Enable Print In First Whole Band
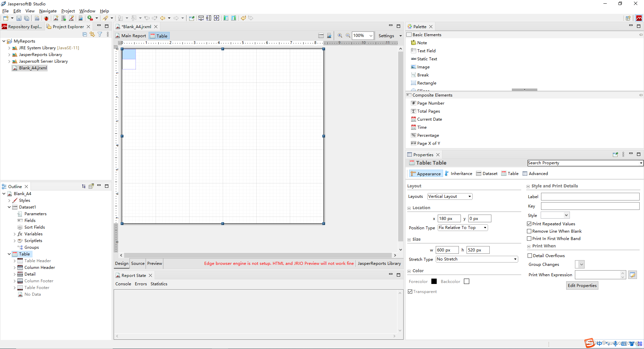Image resolution: width=644 pixels, height=349 pixels. pyautogui.click(x=529, y=238)
